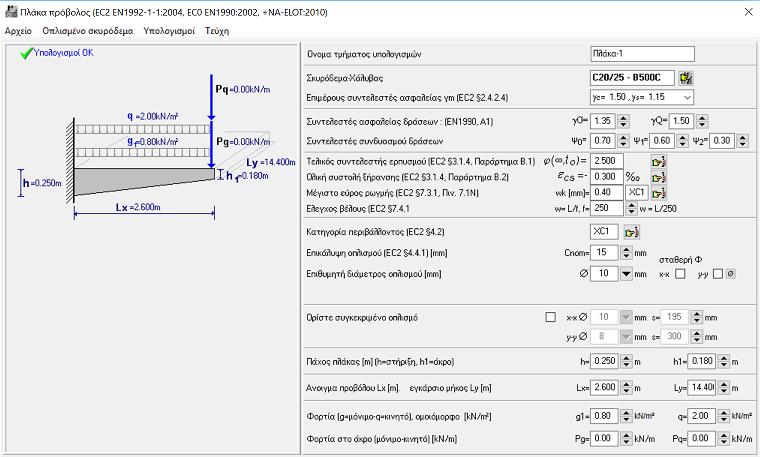This screenshot has width=760, height=457.
Task: Open Υπολογισμοί menu
Action: tap(169, 31)
